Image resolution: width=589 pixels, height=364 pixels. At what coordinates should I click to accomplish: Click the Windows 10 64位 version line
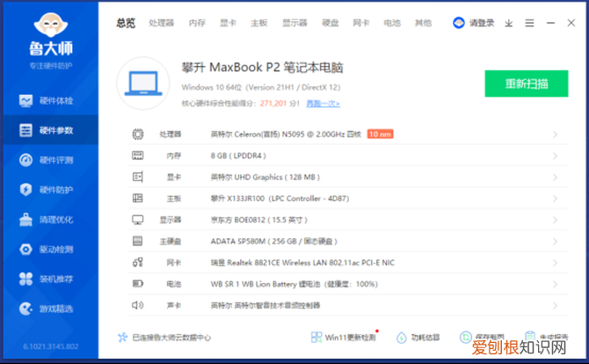point(261,88)
